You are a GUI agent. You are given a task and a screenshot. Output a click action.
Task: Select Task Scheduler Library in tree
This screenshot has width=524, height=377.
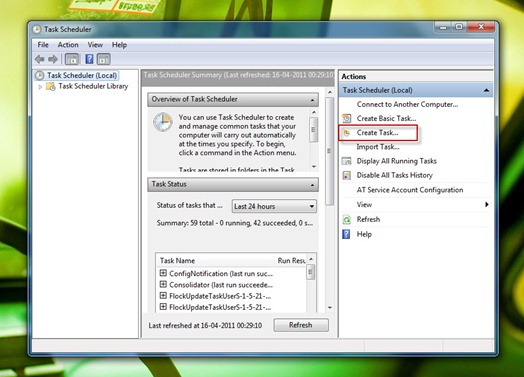[93, 86]
